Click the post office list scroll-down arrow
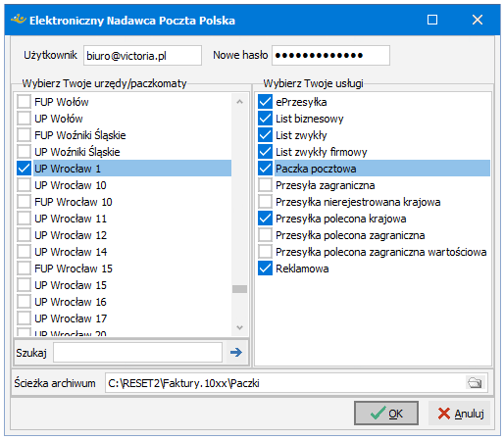This screenshot has width=504, height=440. point(239,327)
